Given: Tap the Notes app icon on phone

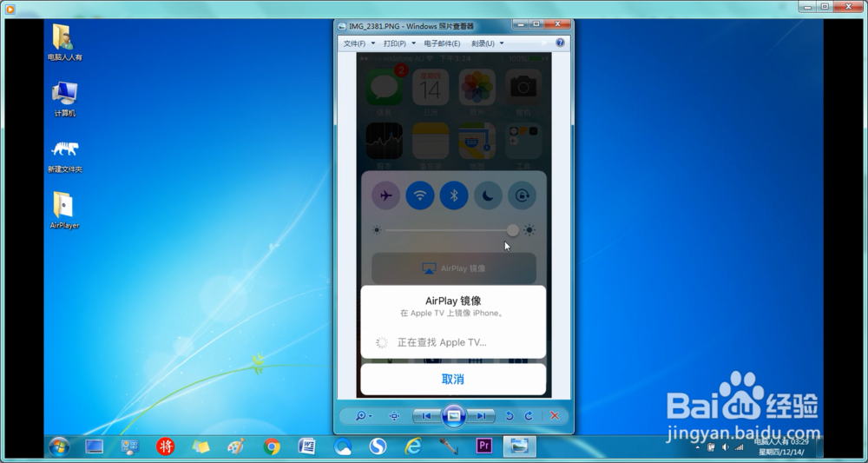Looking at the screenshot, I should coord(431,141).
